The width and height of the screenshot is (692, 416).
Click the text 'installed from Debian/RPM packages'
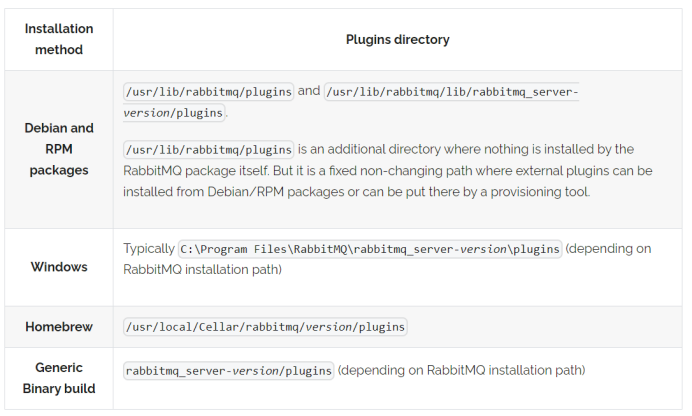coord(232,192)
